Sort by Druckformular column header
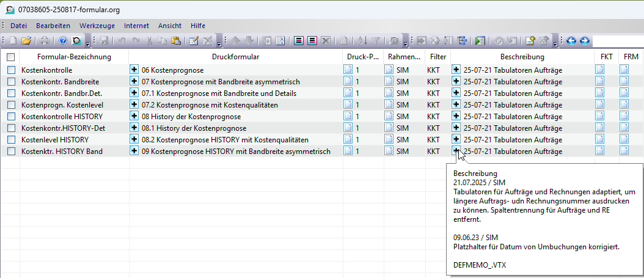 pyautogui.click(x=235, y=57)
